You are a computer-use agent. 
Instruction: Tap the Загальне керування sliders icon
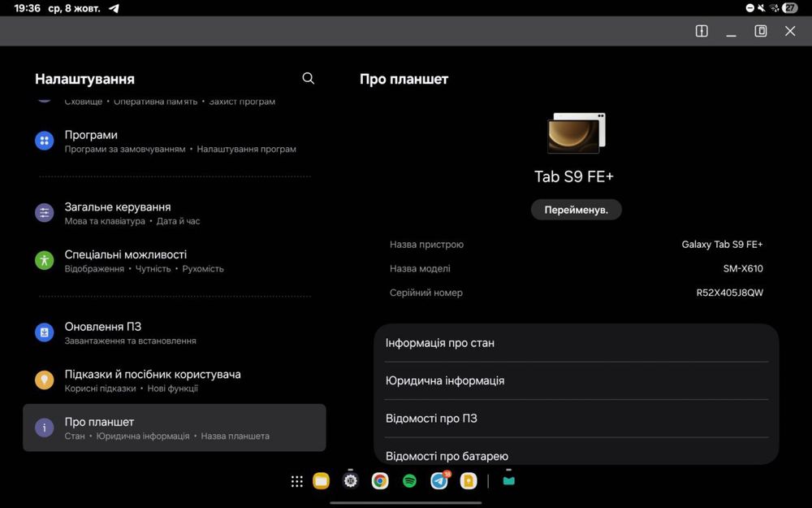click(x=45, y=212)
